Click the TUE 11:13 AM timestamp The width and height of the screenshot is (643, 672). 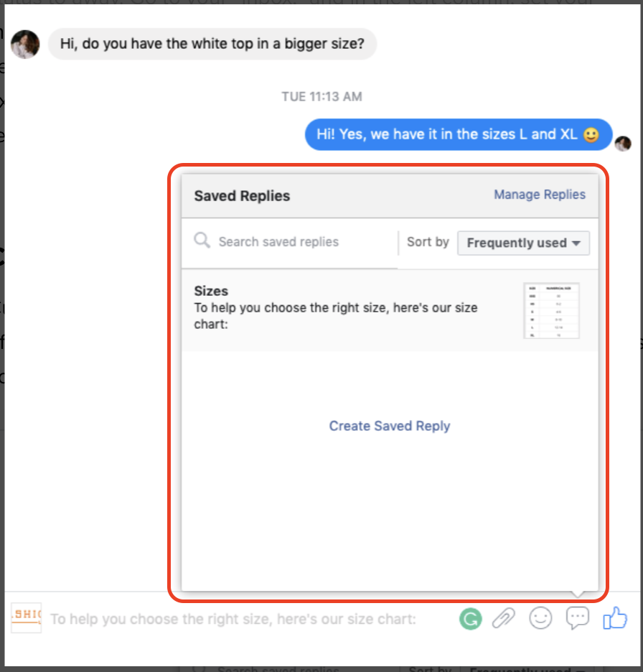coord(321,97)
